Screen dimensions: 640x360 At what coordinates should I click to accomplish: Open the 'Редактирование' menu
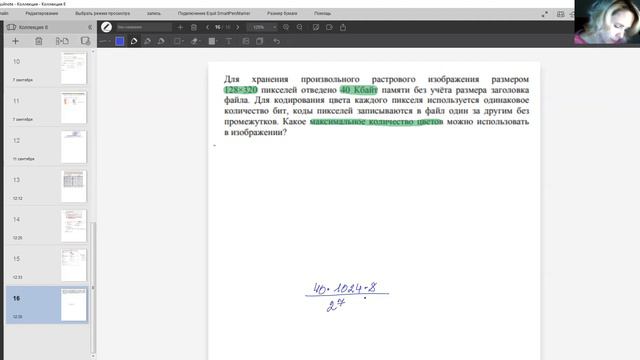42,13
